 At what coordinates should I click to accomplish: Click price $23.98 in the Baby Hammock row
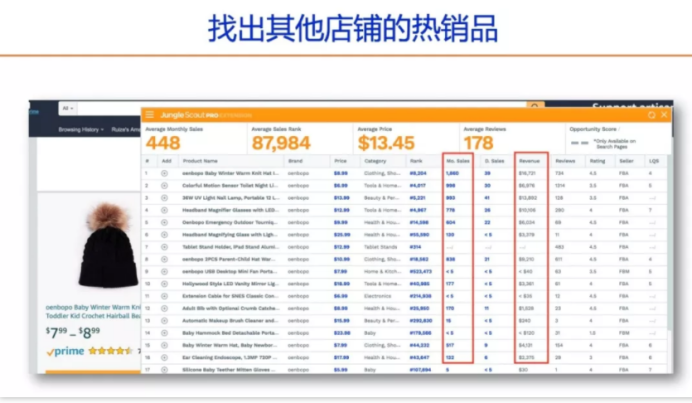[342, 333]
